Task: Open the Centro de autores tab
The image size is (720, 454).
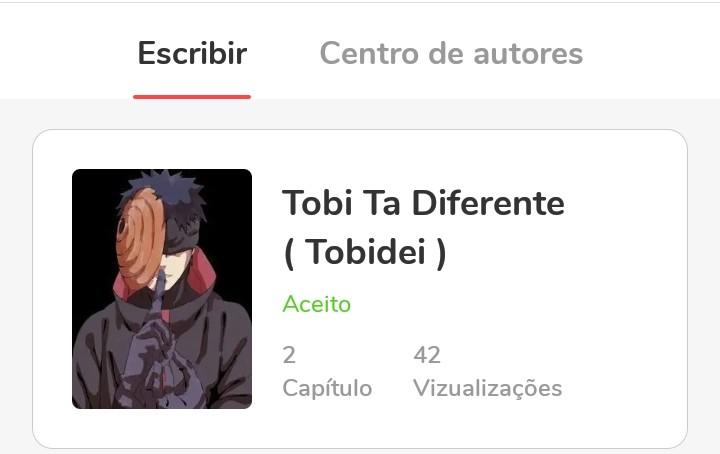Action: [451, 53]
